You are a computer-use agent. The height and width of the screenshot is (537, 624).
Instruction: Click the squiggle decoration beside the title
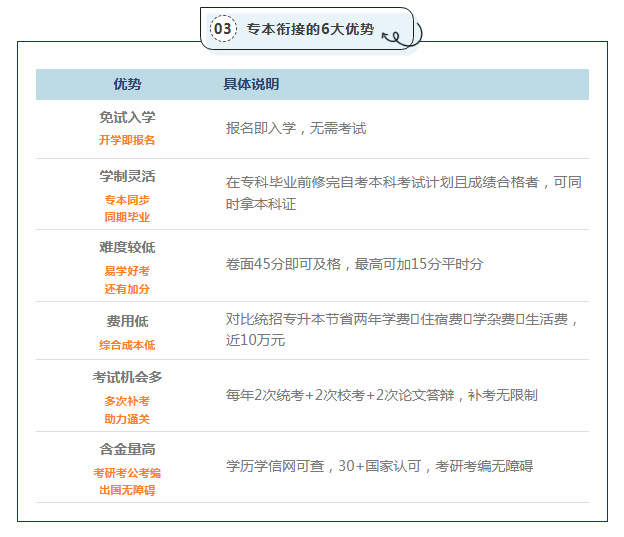(397, 37)
